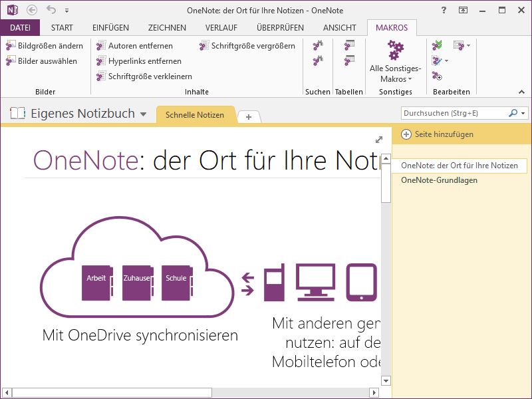Switch to the ANSICHT ribbon tab
Viewport: 532px width, 399px height.
(x=340, y=28)
